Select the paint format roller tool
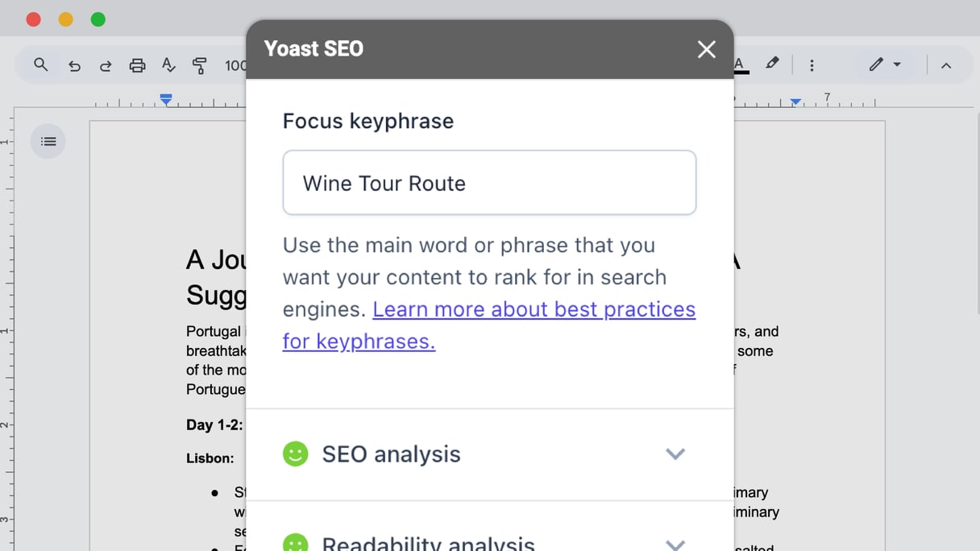 click(x=200, y=66)
